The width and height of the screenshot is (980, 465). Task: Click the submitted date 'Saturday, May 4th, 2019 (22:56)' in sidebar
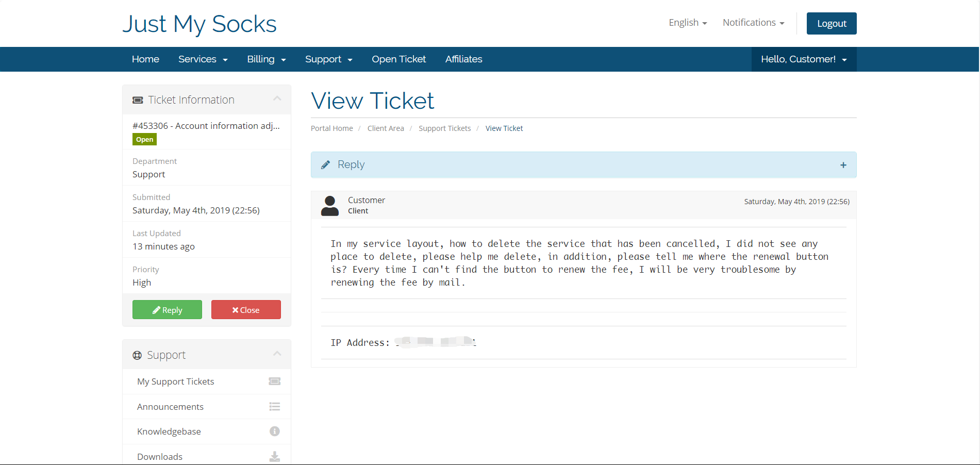196,210
